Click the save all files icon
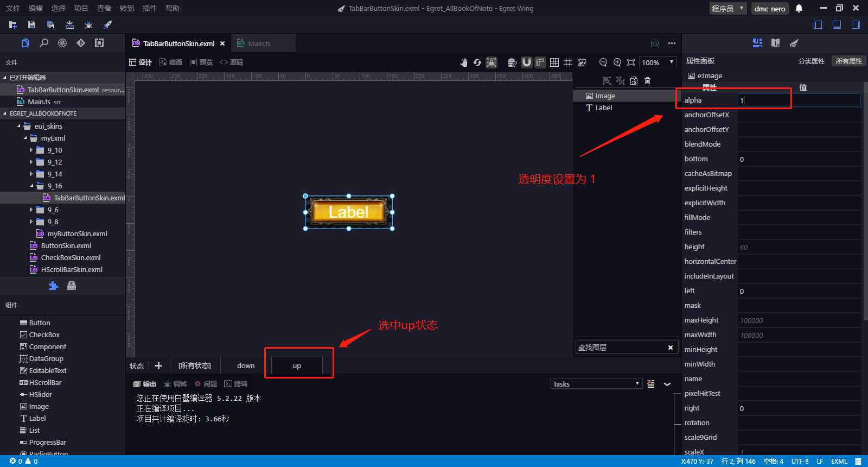This screenshot has height=467, width=868. tap(50, 25)
